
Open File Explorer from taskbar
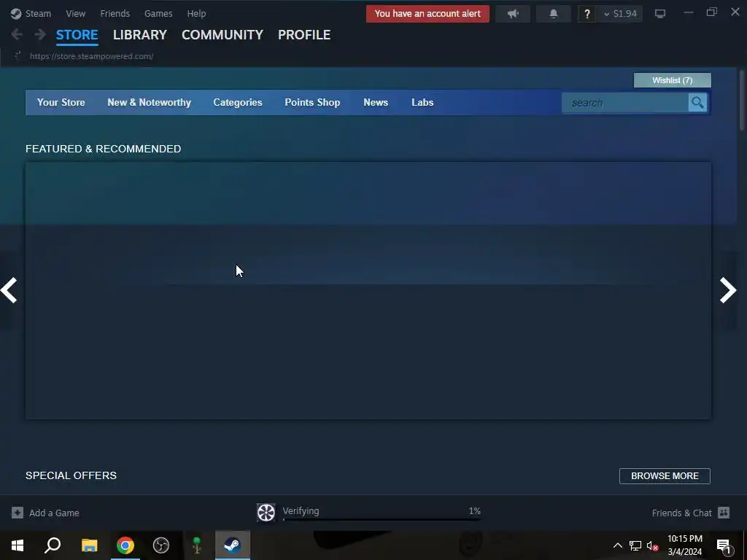coord(89,545)
